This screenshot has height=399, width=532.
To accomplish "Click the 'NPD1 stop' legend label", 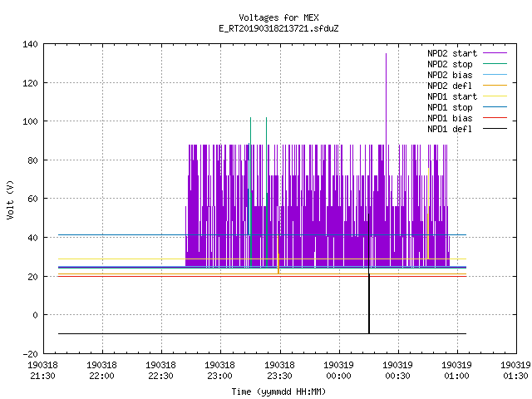I will (x=450, y=107).
